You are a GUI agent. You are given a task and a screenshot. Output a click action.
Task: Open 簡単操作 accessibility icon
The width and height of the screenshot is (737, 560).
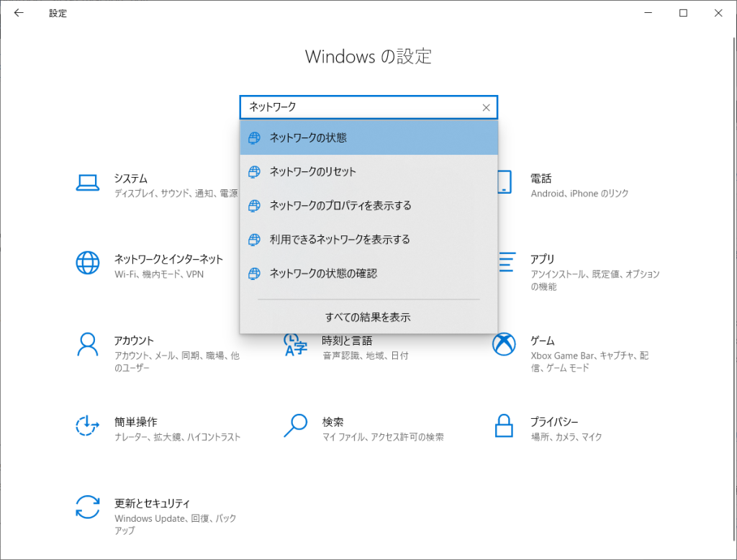pyautogui.click(x=87, y=425)
